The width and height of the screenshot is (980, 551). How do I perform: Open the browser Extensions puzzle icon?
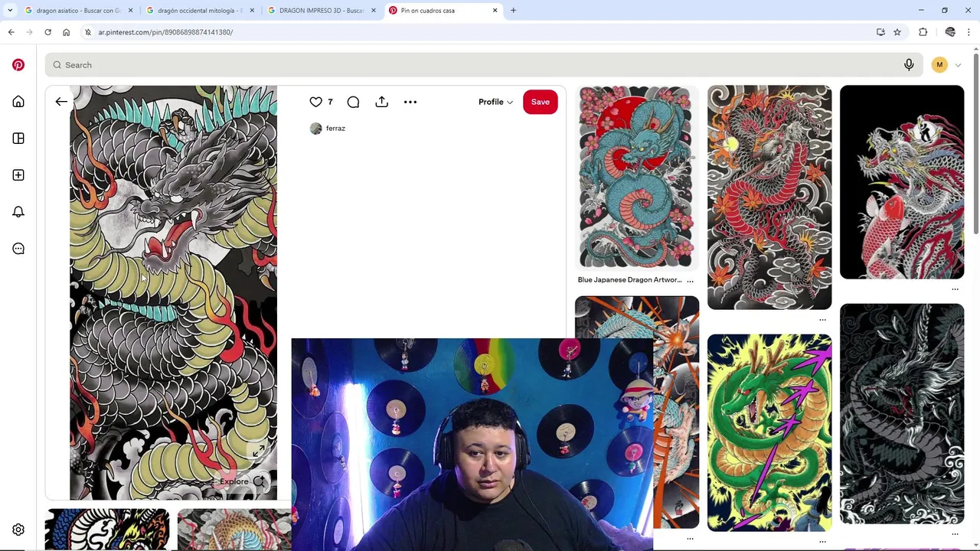pyautogui.click(x=923, y=32)
